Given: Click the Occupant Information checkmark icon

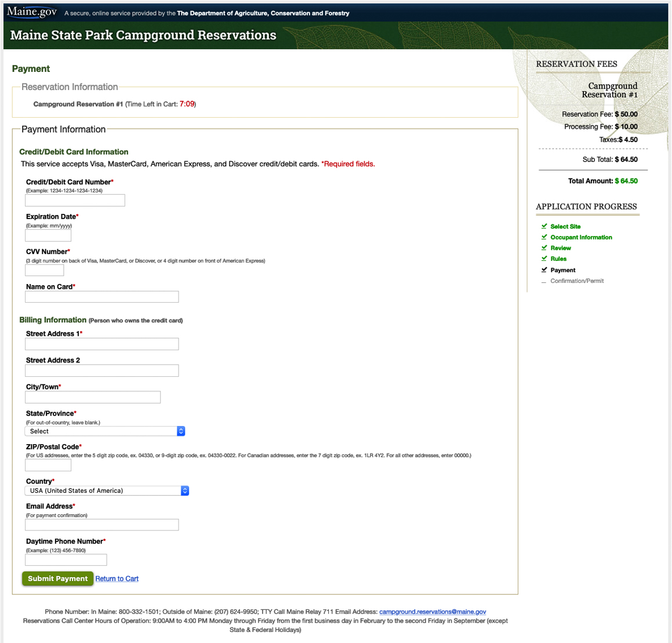Looking at the screenshot, I should point(544,237).
